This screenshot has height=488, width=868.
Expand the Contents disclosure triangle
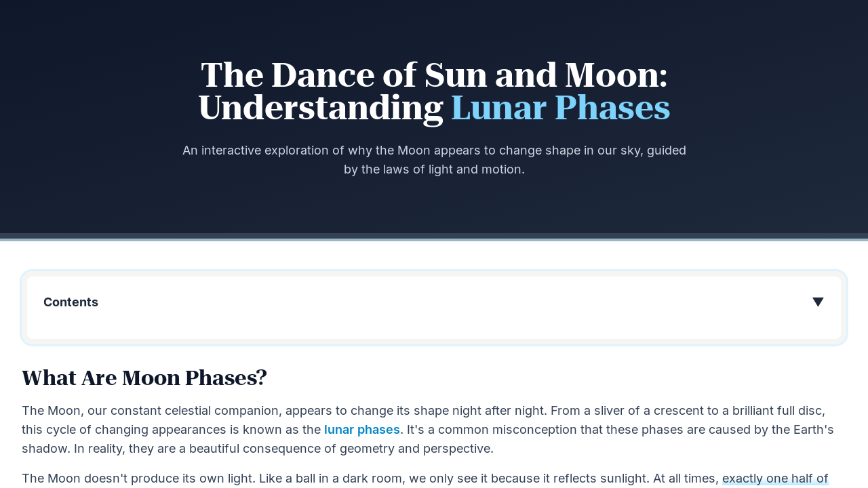[x=818, y=302]
